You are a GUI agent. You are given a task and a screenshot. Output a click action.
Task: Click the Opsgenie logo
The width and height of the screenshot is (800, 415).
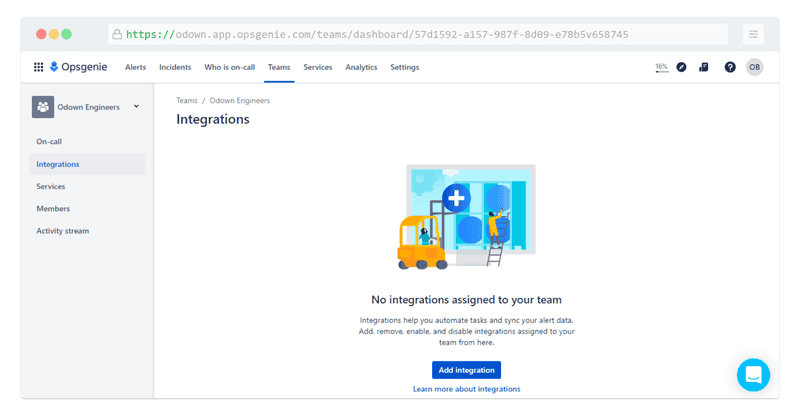[80, 67]
